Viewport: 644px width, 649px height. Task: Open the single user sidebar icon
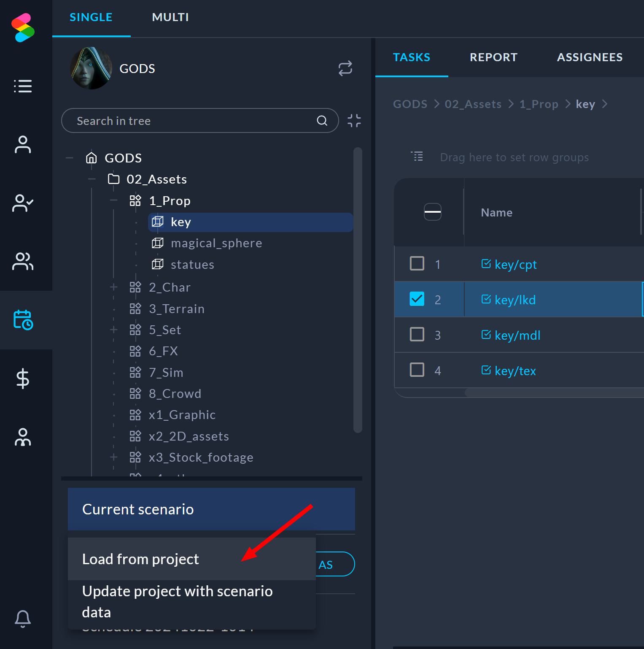point(23,144)
